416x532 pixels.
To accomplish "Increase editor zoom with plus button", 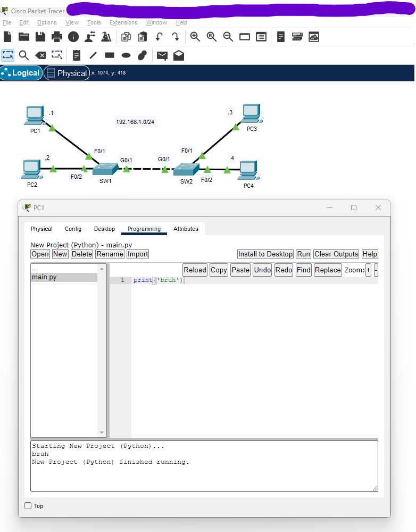I will (x=368, y=270).
